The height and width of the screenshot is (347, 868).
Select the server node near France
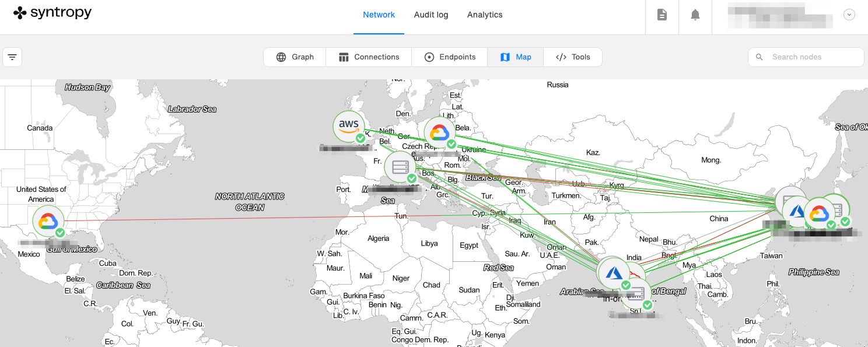[400, 167]
